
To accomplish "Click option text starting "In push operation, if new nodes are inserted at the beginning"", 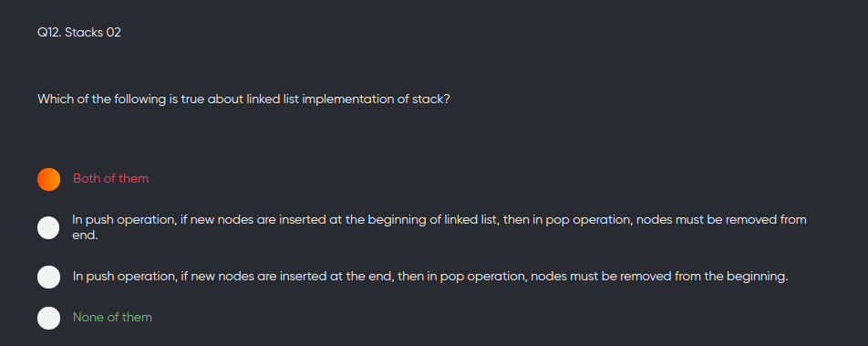I will point(439,227).
